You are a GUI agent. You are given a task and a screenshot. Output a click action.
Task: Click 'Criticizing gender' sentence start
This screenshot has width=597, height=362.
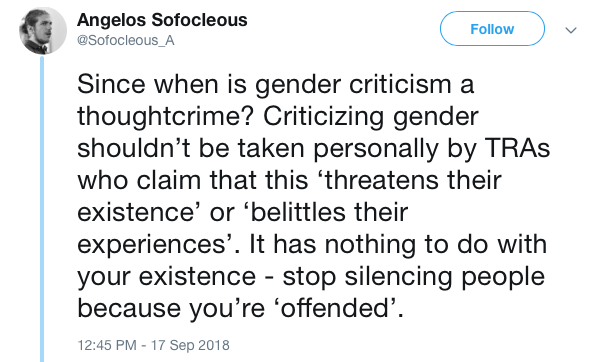pyautogui.click(x=371, y=117)
